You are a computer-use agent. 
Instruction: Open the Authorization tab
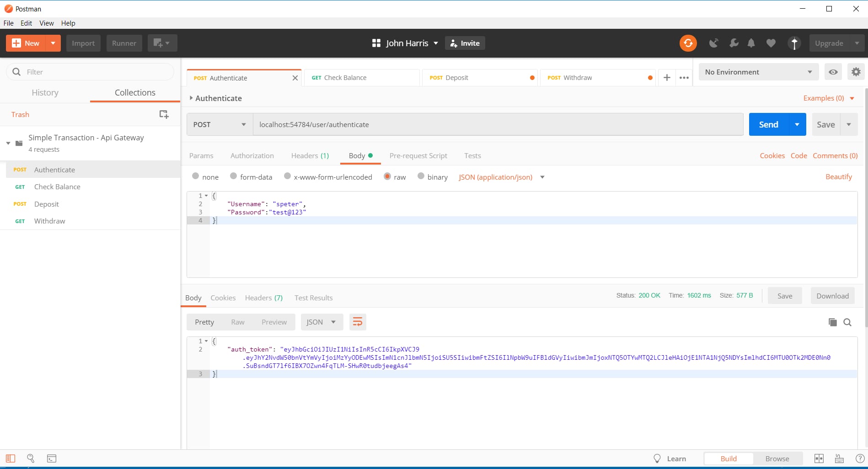click(252, 155)
